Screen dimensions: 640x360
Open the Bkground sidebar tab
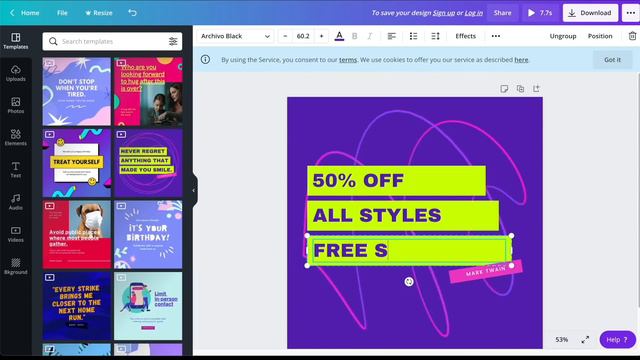16,267
